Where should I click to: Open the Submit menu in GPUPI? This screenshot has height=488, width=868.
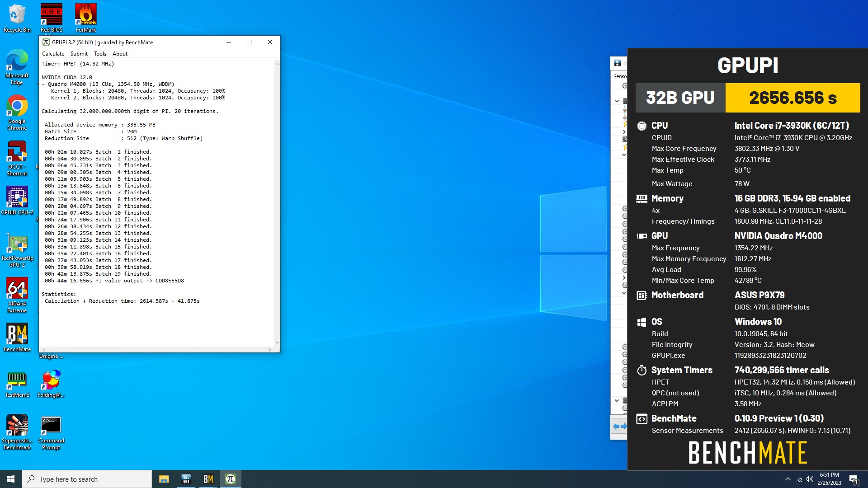click(x=79, y=54)
